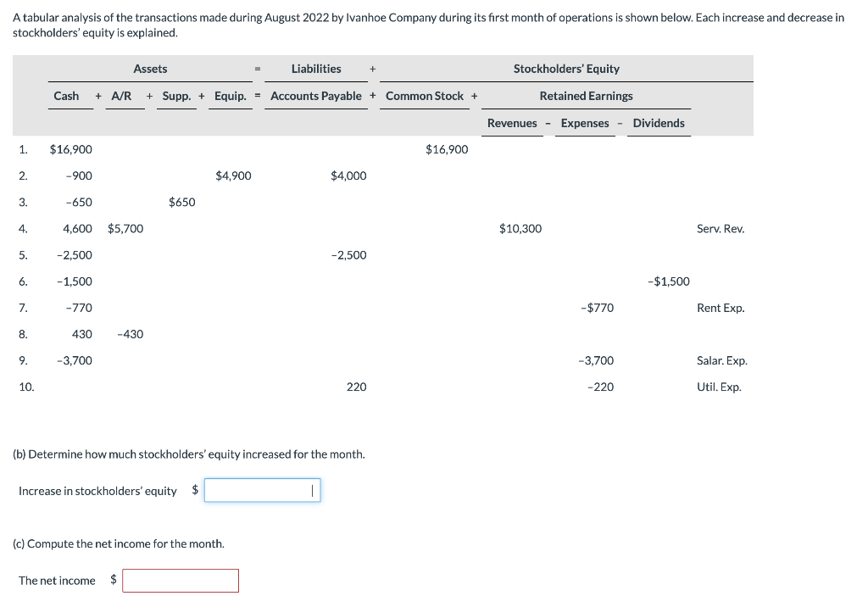Select the Accounts Payable column header

316,96
